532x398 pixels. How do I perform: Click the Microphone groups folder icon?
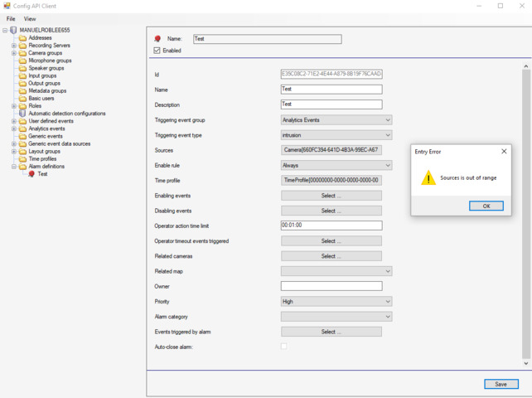(x=22, y=61)
